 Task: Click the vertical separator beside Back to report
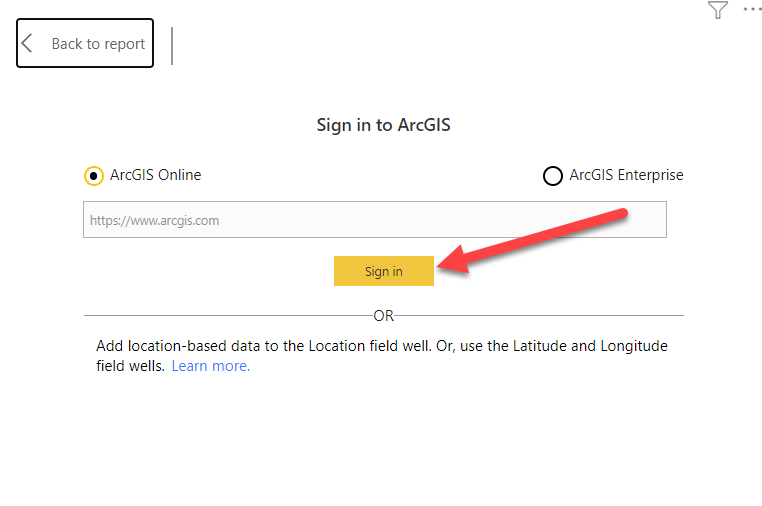coord(172,45)
